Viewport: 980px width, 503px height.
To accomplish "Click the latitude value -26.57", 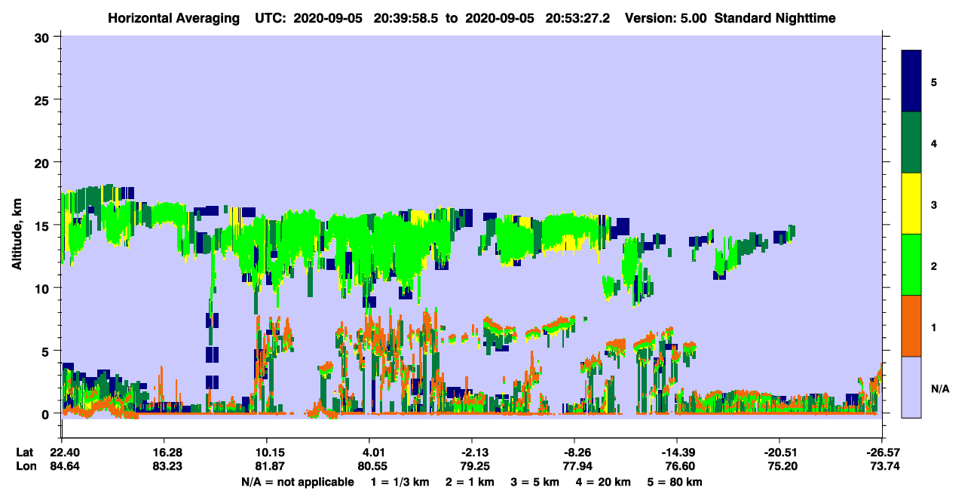I will [x=882, y=452].
